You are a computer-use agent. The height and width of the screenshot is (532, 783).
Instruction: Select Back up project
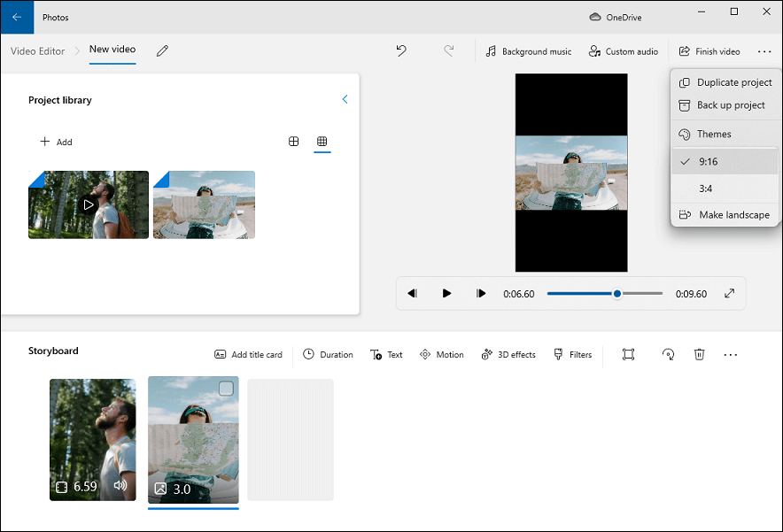coord(725,105)
